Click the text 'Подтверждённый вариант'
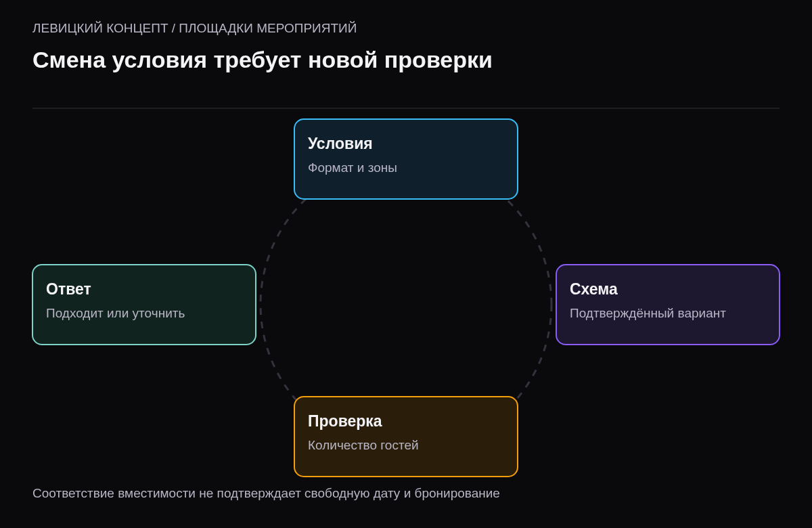812x528 pixels. pos(648,313)
